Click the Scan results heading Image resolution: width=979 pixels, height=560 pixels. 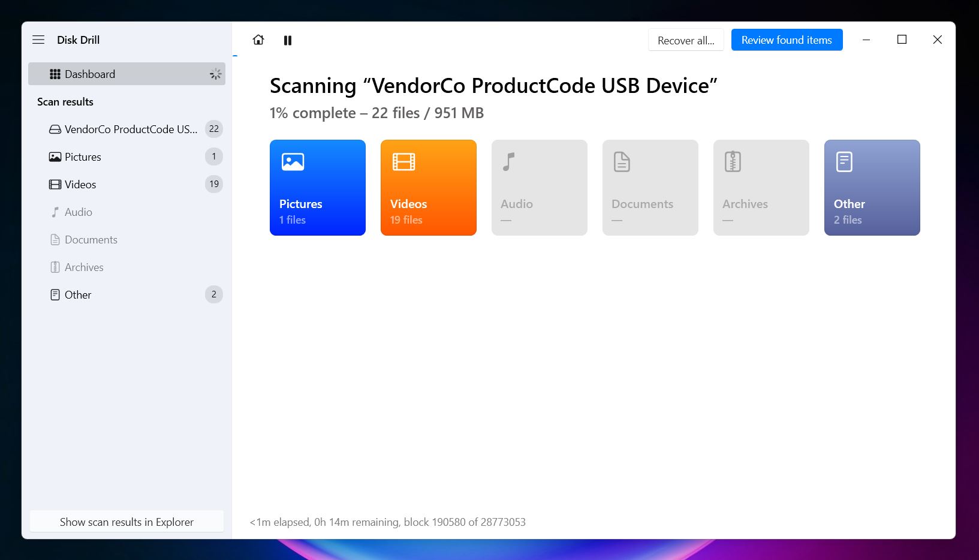point(65,102)
